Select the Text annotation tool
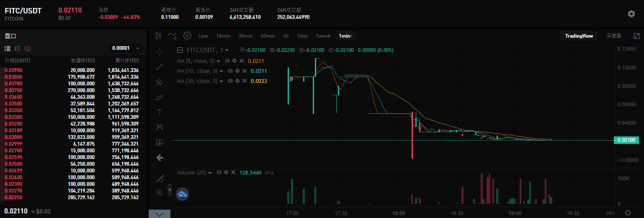The width and height of the screenshot is (644, 218). tap(160, 112)
